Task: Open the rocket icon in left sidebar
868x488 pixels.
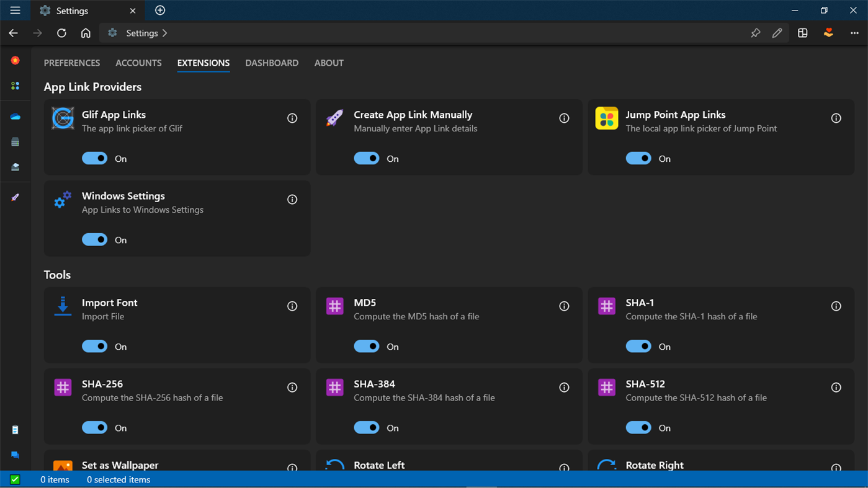Action: point(16,197)
